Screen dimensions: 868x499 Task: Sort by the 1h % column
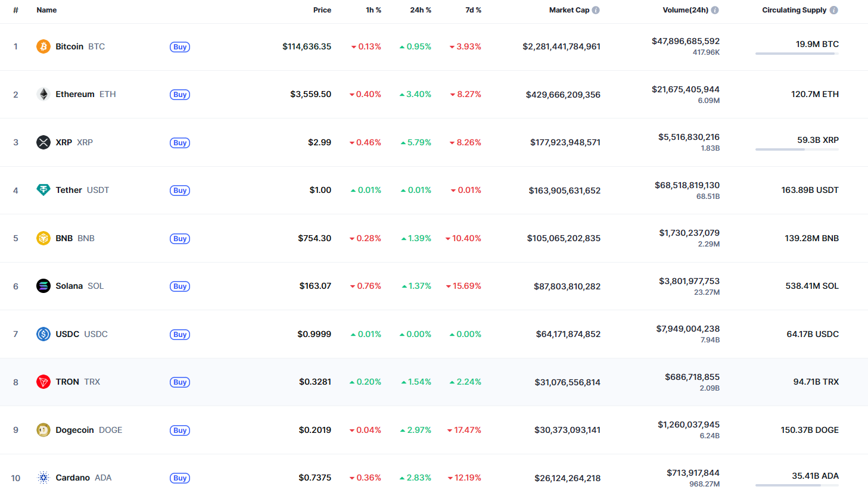374,10
